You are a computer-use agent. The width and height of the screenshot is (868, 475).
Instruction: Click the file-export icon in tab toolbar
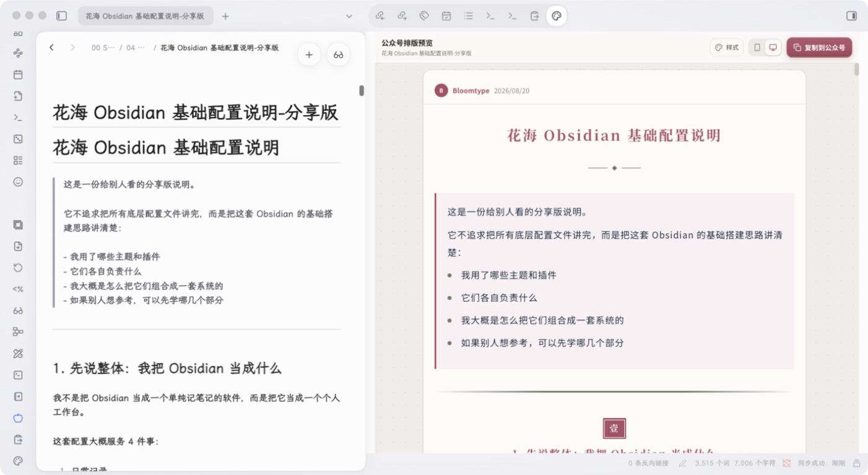tap(534, 16)
